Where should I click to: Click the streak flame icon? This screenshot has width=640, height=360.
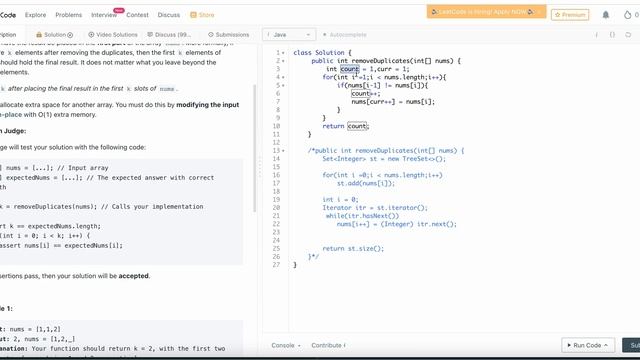pyautogui.click(x=627, y=15)
